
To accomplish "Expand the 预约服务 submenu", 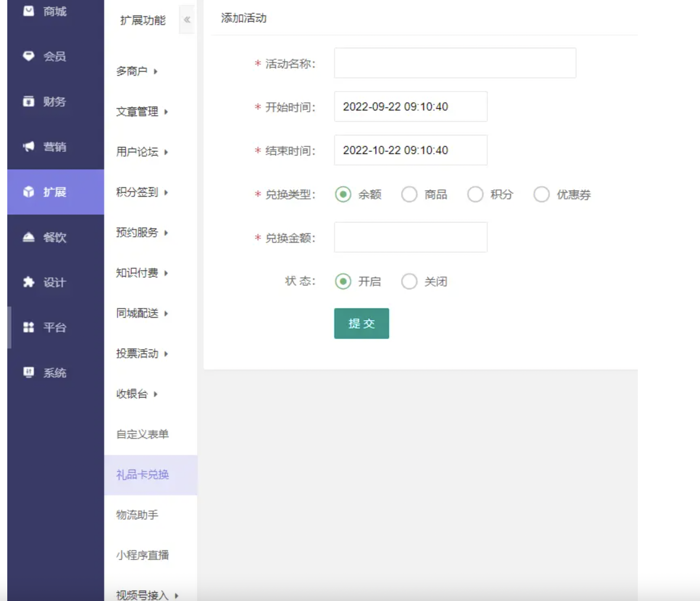I will pos(142,233).
